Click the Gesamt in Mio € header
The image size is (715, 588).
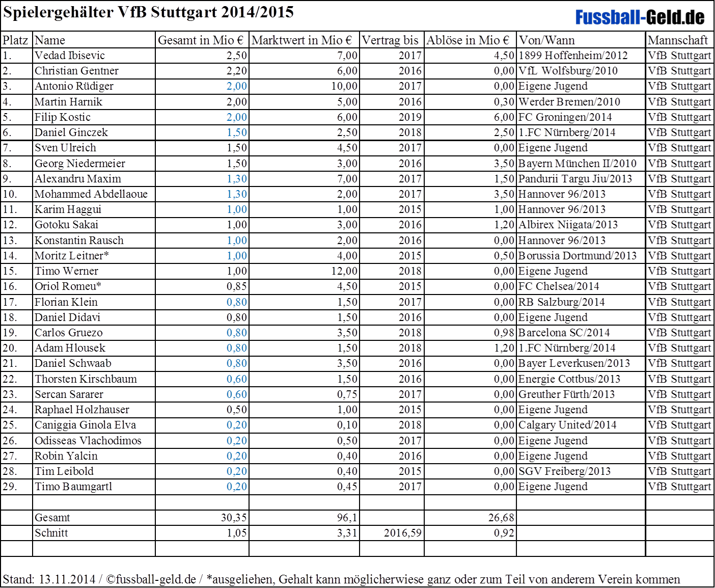point(201,40)
